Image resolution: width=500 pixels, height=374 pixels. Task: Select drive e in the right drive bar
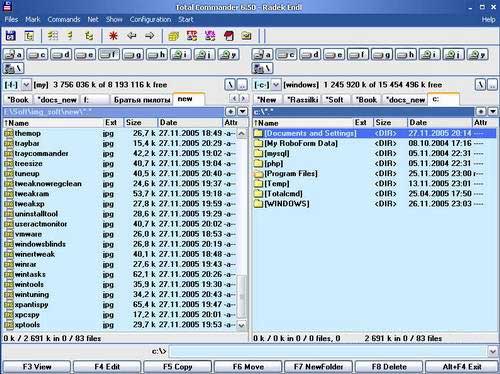tap(334, 54)
